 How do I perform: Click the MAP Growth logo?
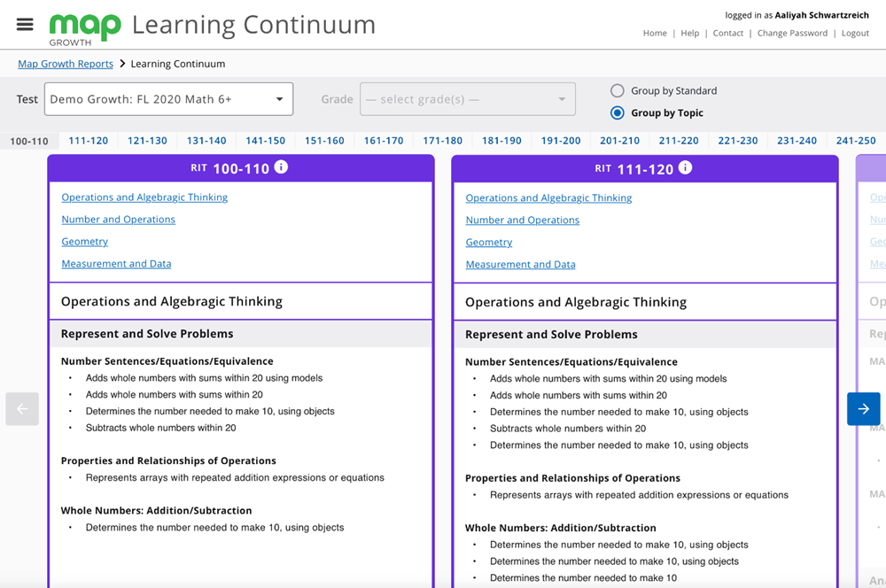[85, 29]
